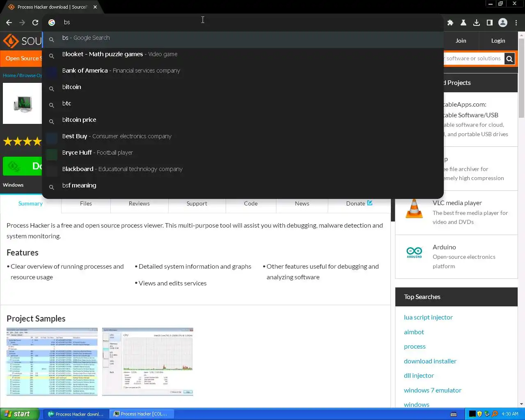Click 'download installer' top search link
This screenshot has width=525, height=420.
click(430, 361)
